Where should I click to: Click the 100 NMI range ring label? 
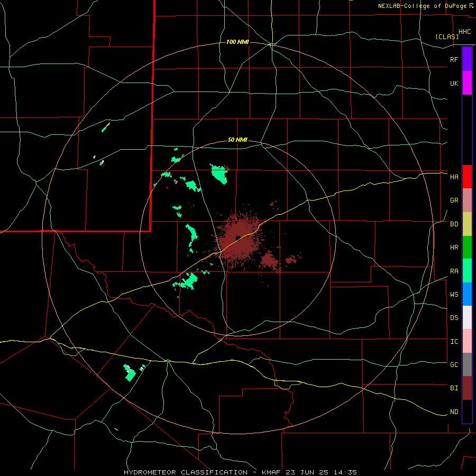(x=237, y=42)
